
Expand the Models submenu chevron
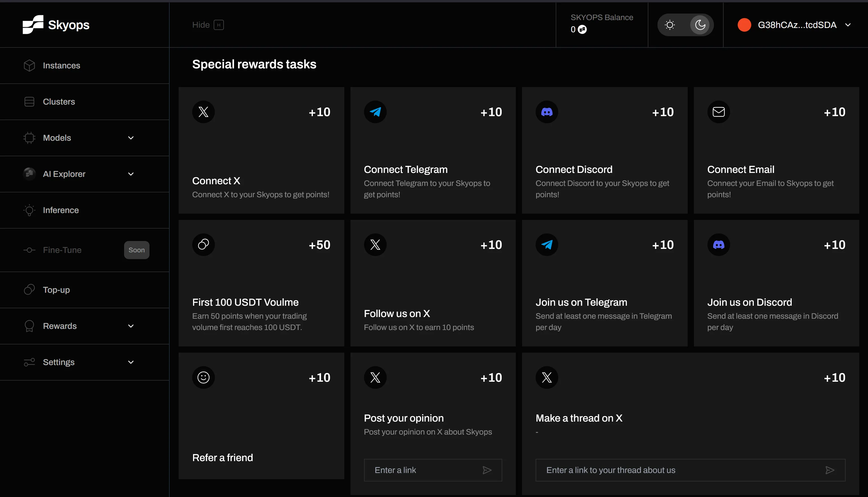(131, 138)
